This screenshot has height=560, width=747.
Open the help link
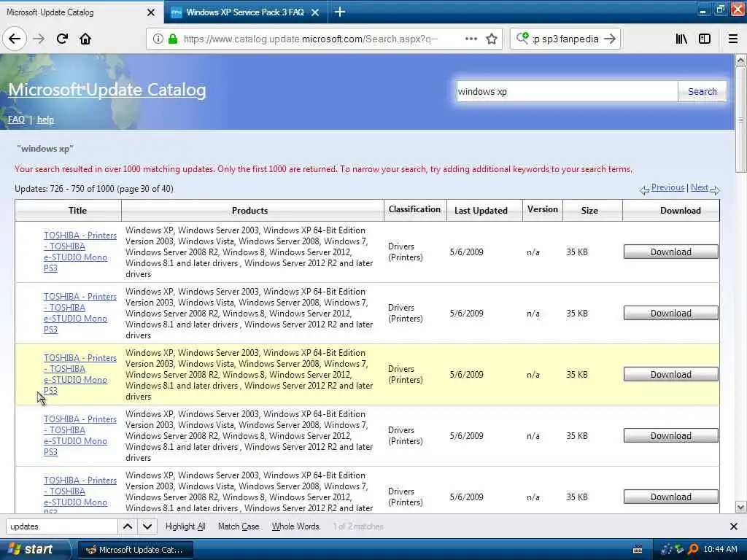pos(45,120)
